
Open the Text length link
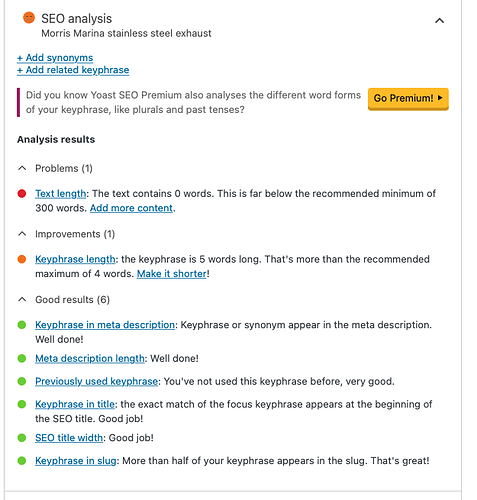(x=61, y=194)
